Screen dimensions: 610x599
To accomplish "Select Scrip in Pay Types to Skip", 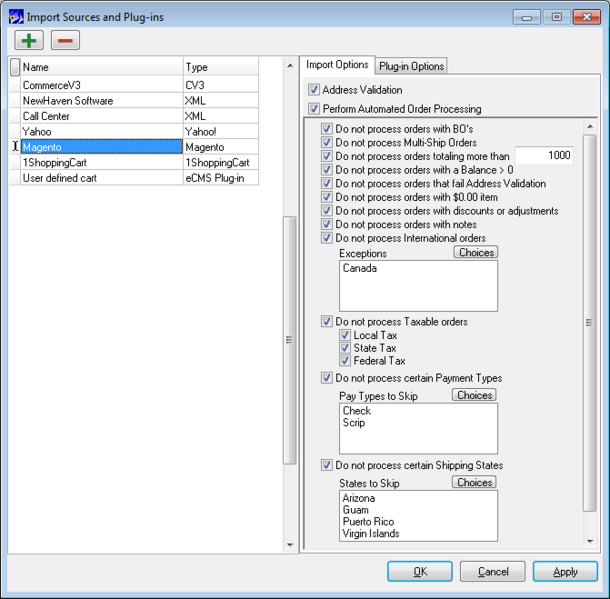I will (354, 422).
